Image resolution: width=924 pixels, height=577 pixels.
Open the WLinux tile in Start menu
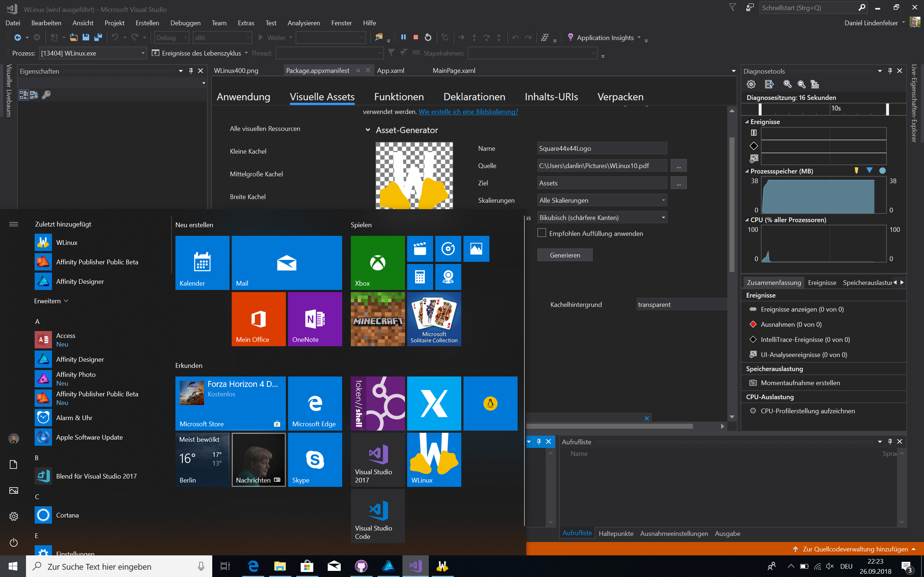(x=434, y=459)
